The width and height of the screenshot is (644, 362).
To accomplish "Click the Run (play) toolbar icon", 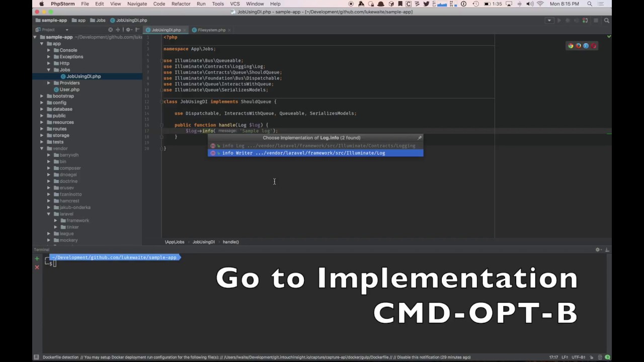I will point(558,21).
